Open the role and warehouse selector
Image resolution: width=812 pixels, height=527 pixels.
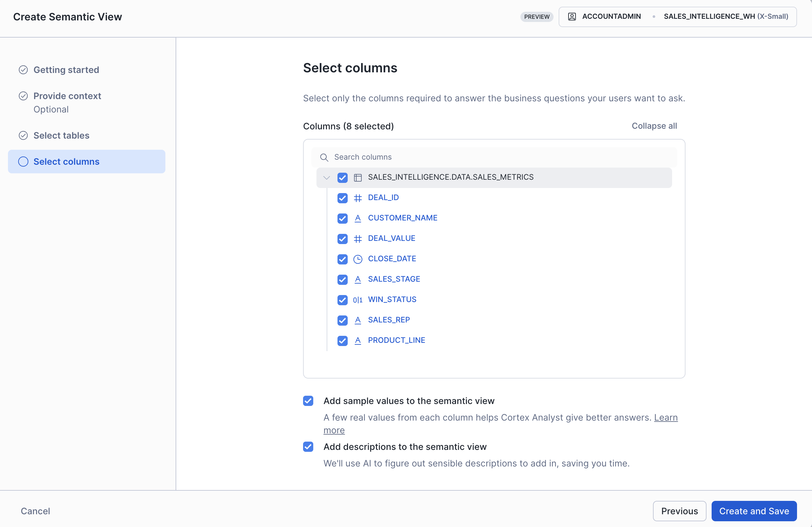(x=677, y=17)
